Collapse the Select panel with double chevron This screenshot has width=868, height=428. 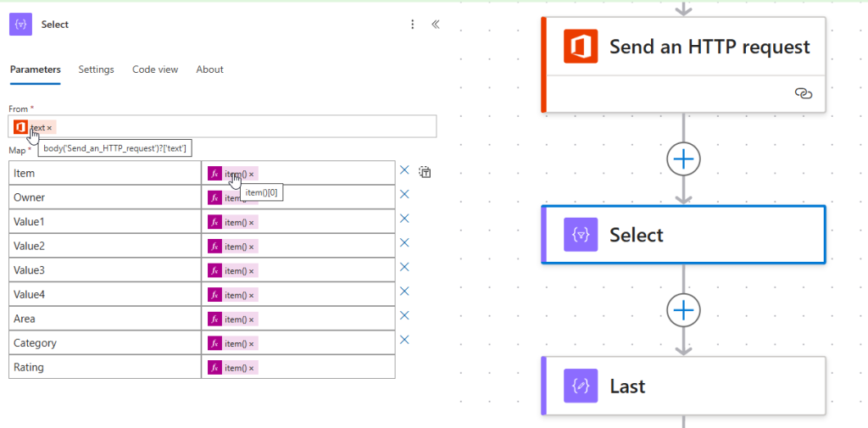tap(436, 25)
